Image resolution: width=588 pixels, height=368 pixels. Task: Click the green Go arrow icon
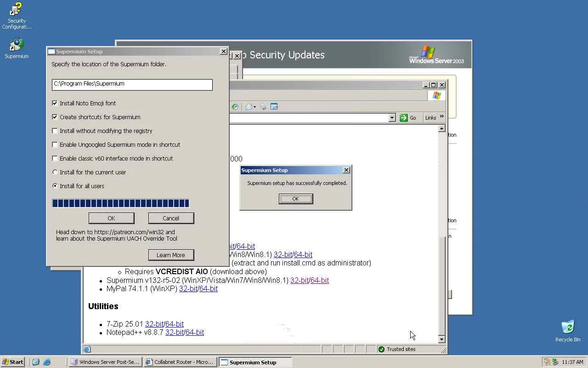404,118
